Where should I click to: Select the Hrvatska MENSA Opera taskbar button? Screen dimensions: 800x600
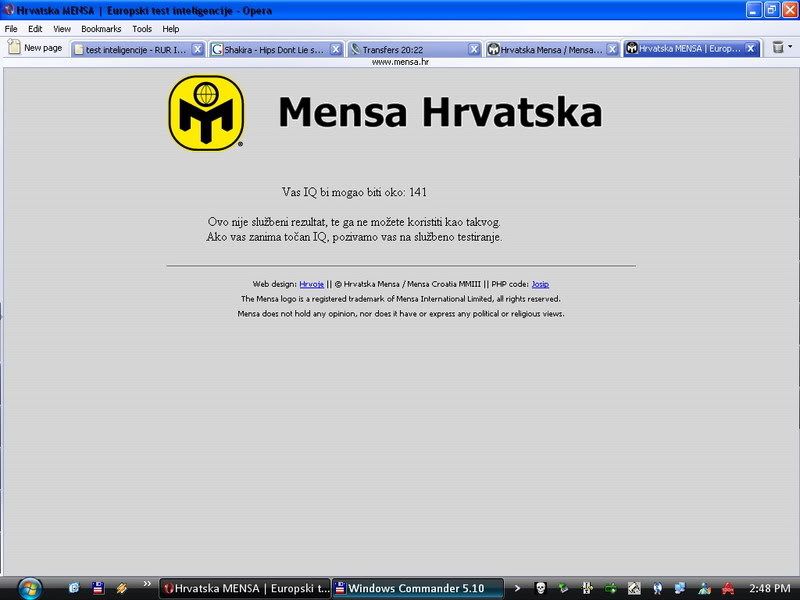[245, 588]
